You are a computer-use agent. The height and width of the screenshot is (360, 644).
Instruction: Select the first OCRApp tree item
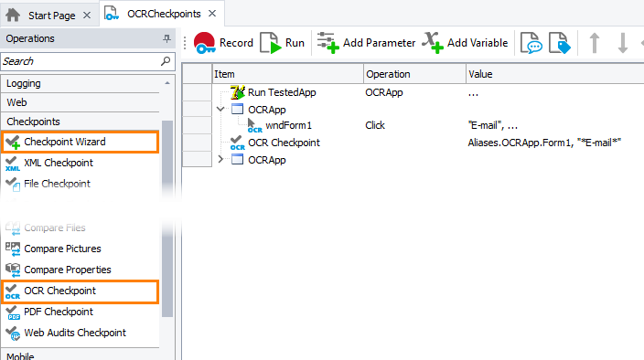point(266,110)
